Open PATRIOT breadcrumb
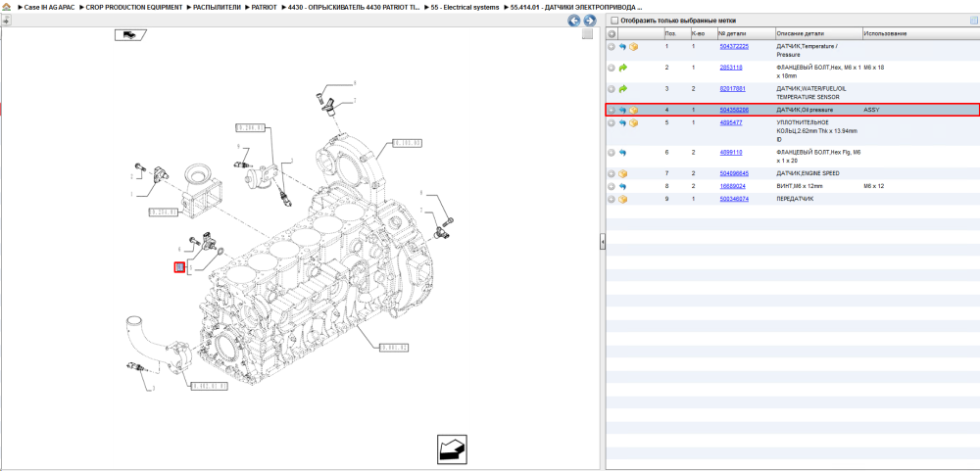980x471 pixels. pos(264,7)
